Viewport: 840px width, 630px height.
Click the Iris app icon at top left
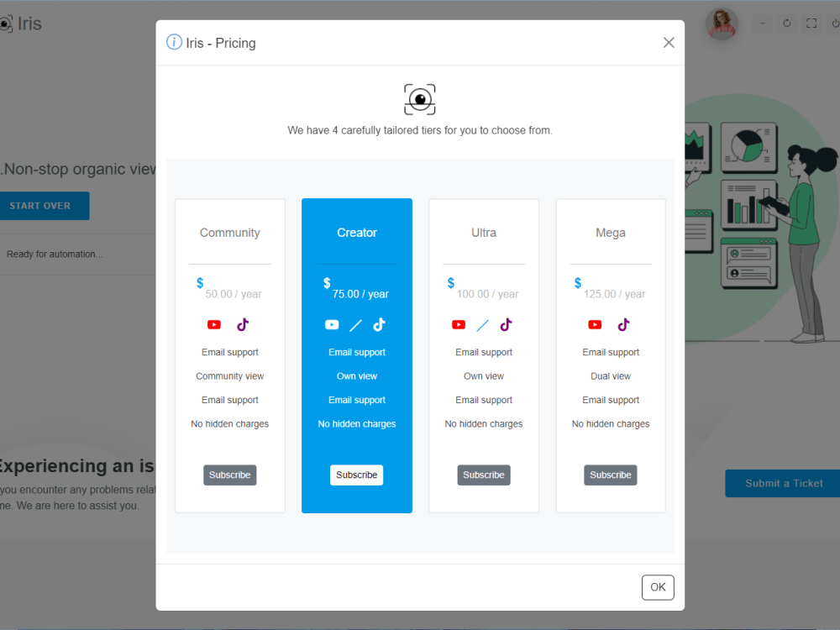tap(7, 23)
